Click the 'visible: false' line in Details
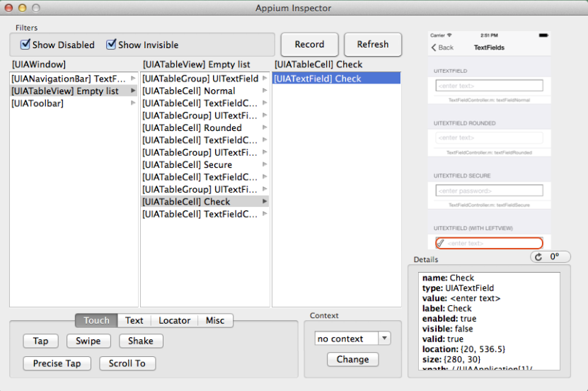Image resolution: width=588 pixels, height=391 pixels. point(447,329)
